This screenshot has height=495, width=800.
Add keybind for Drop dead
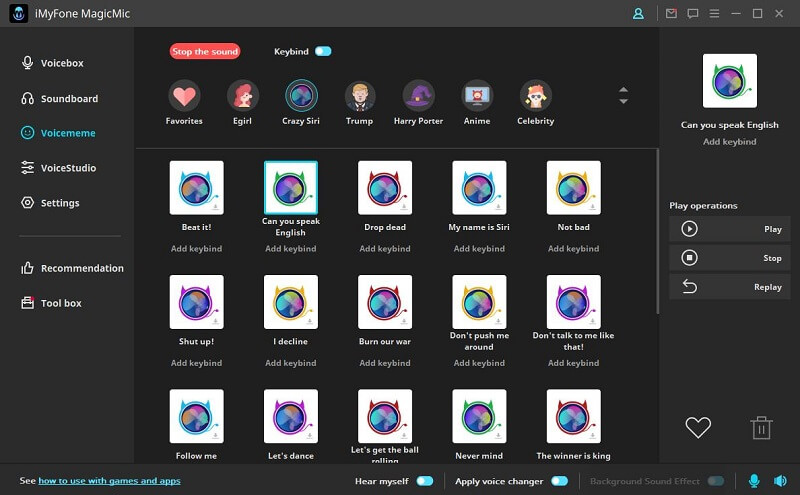385,249
